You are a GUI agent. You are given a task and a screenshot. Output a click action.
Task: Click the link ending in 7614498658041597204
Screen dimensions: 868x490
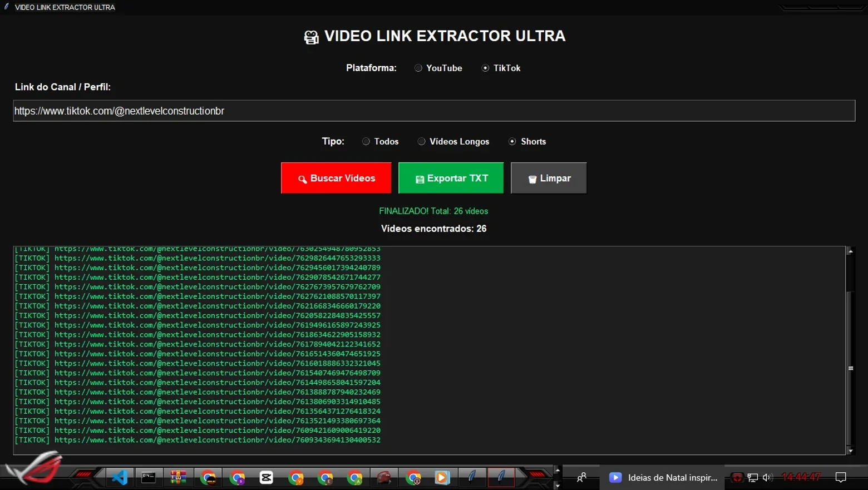pos(218,383)
